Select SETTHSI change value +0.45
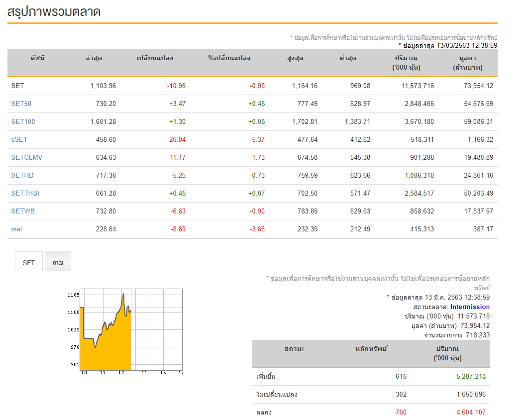Viewport: 527px width, 420px height. pos(178,193)
